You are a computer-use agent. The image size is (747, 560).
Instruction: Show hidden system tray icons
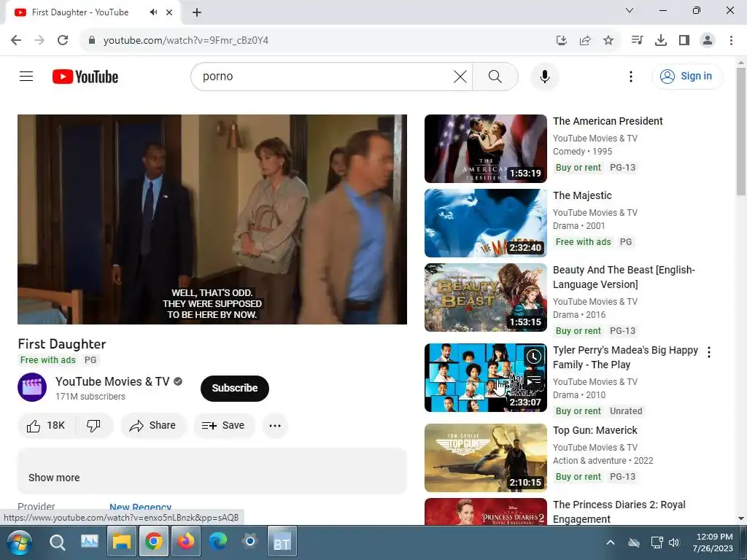[x=611, y=542]
